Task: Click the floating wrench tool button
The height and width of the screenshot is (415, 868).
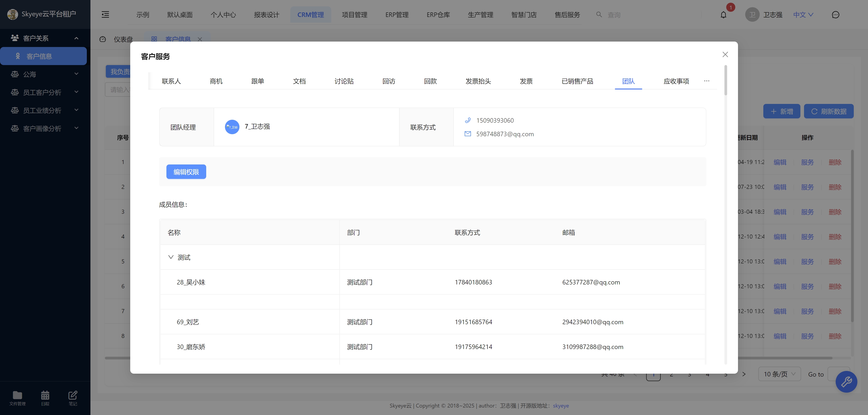Action: pos(846,382)
